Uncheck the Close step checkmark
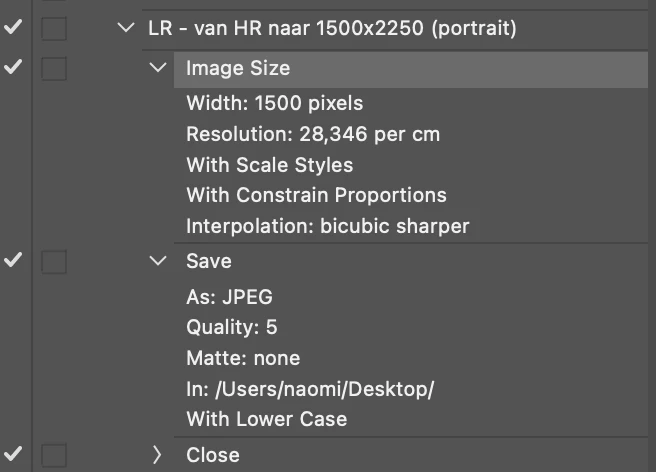The image size is (656, 472). 13,453
